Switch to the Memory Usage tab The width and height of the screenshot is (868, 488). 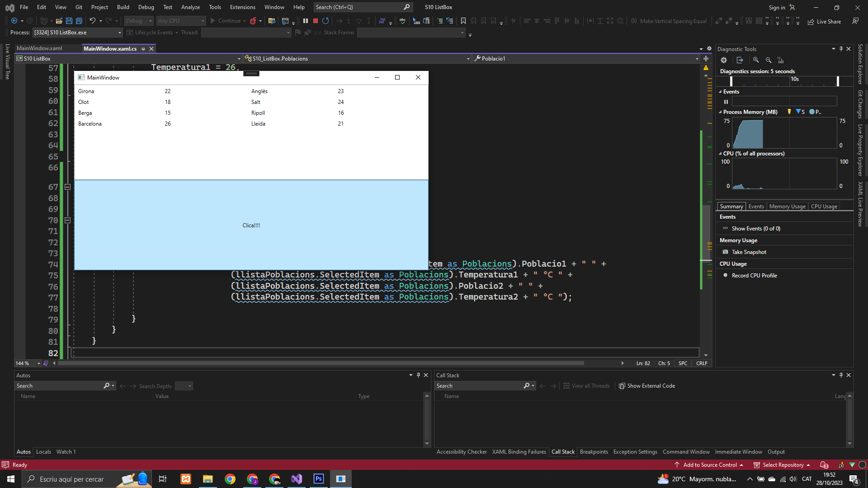point(787,206)
